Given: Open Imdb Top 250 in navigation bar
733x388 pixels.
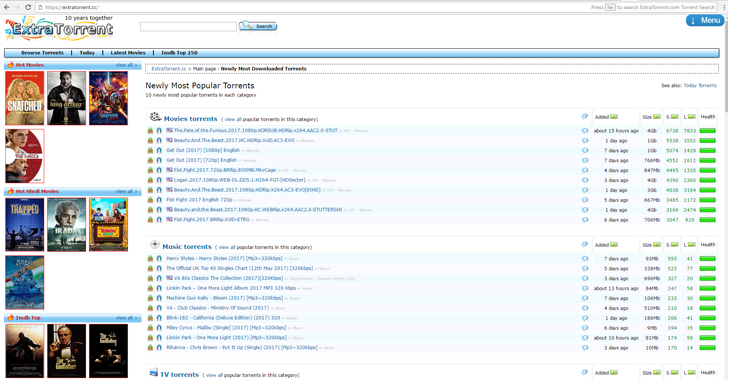Looking at the screenshot, I should point(179,53).
